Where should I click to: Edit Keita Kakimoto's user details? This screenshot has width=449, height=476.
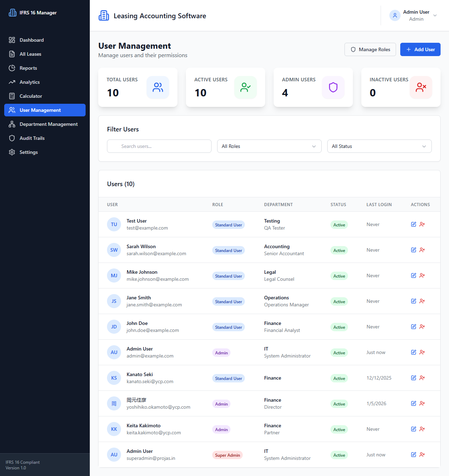tap(414, 429)
